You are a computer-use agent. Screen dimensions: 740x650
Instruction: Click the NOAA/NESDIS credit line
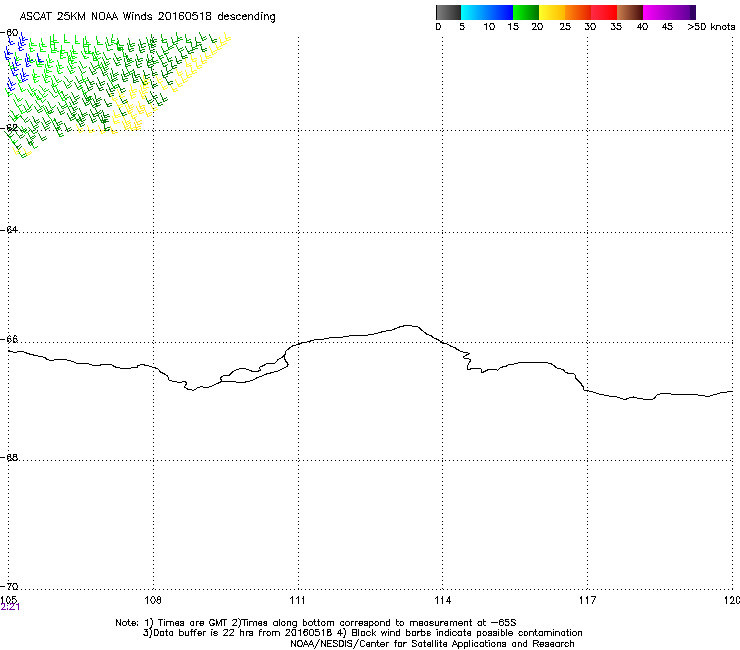coord(432,644)
